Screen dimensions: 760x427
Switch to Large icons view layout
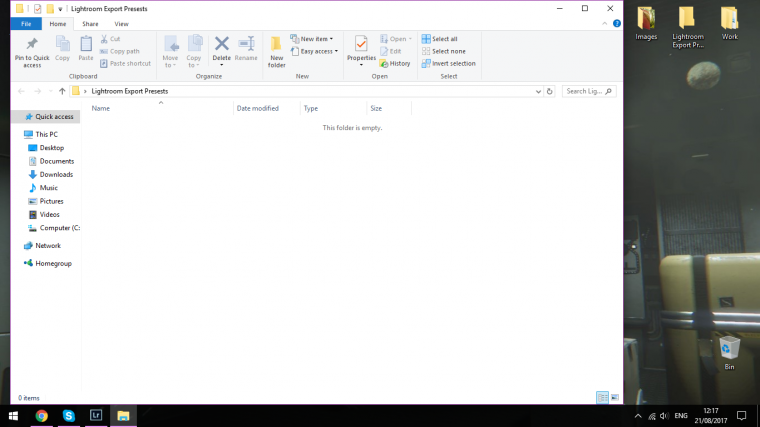[x=615, y=397]
